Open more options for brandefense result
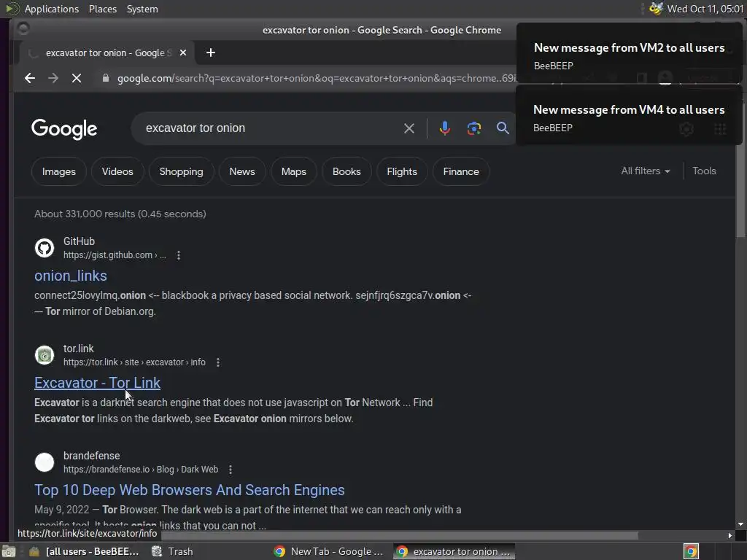Screen dimensions: 747x560 tap(231, 470)
